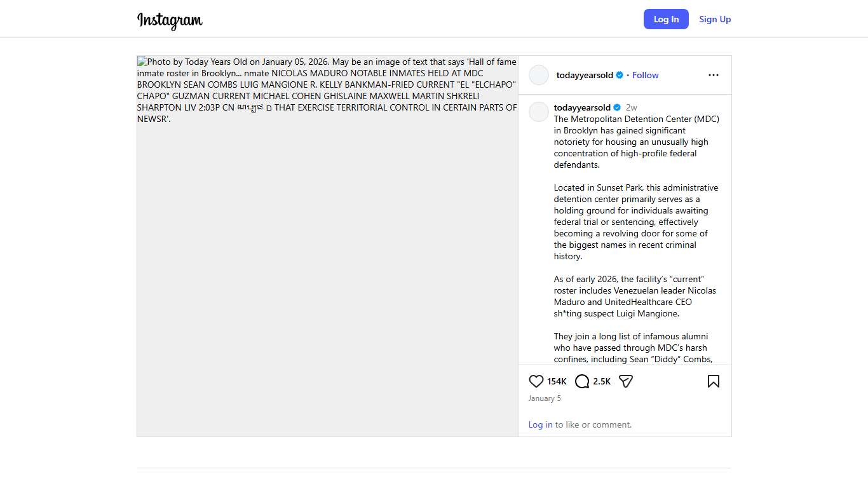The height and width of the screenshot is (488, 868).
Task: Click the "Log in" link to like or comment
Action: (540, 424)
